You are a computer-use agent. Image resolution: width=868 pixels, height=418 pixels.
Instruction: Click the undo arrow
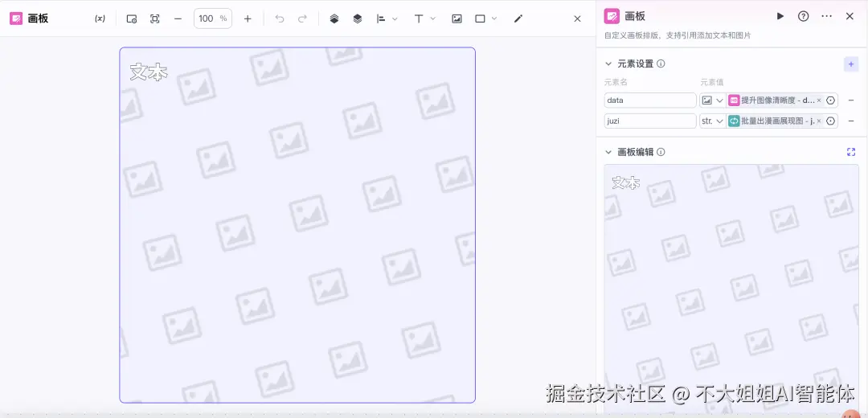pos(280,18)
